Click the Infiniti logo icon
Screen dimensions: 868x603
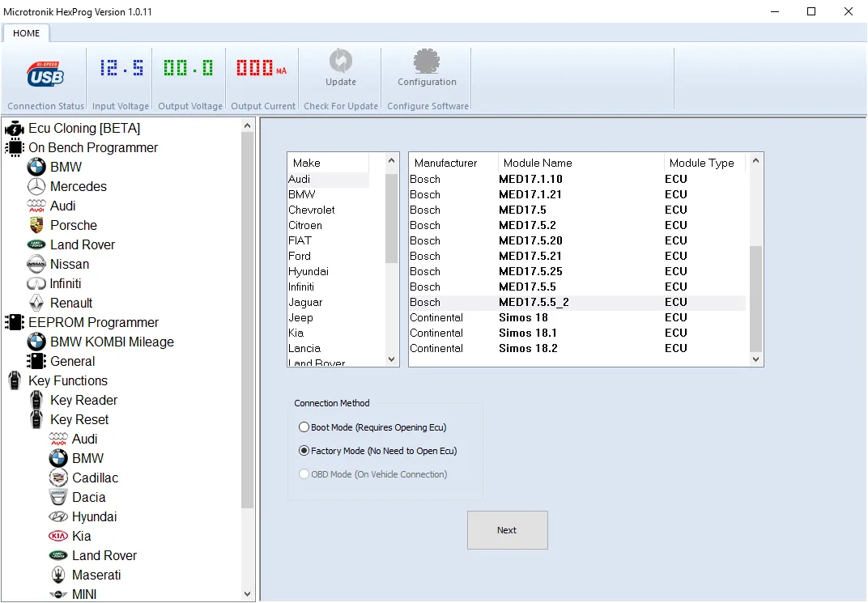click(36, 284)
